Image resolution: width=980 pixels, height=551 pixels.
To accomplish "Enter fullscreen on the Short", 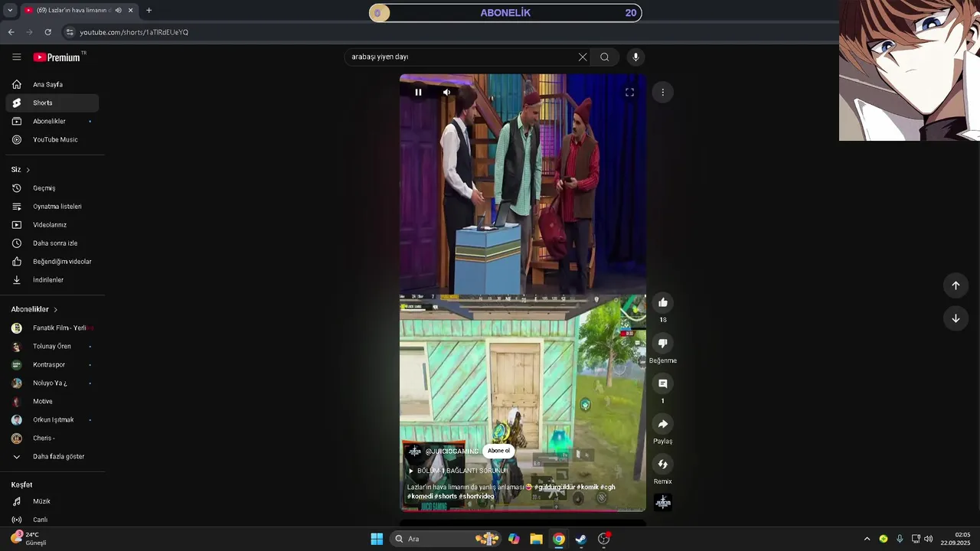I will [x=629, y=92].
